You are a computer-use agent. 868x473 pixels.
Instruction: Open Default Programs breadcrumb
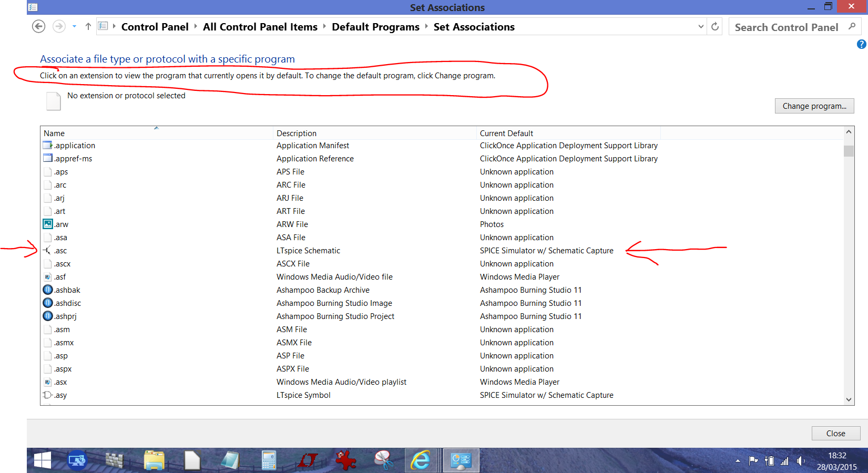(375, 27)
